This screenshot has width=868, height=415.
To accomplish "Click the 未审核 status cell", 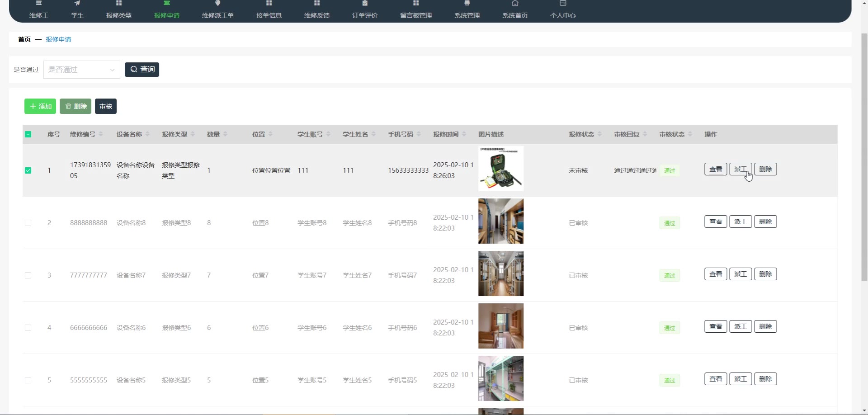I will click(578, 170).
